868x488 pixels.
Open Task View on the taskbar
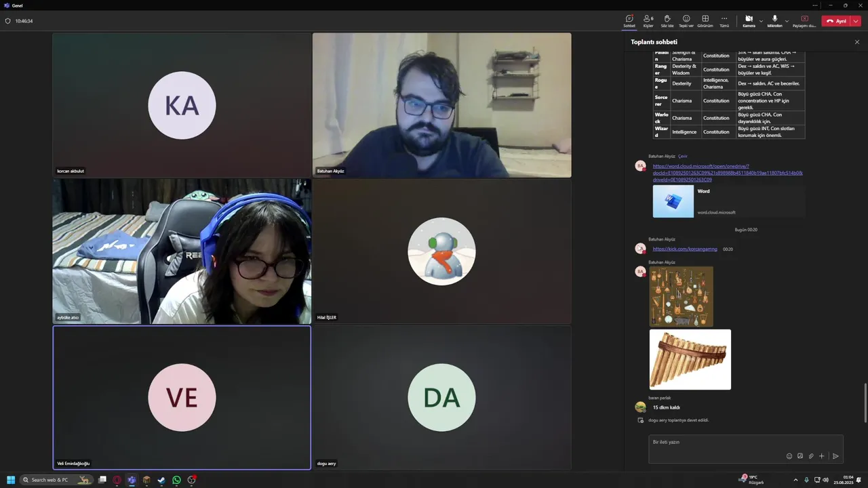[102, 480]
